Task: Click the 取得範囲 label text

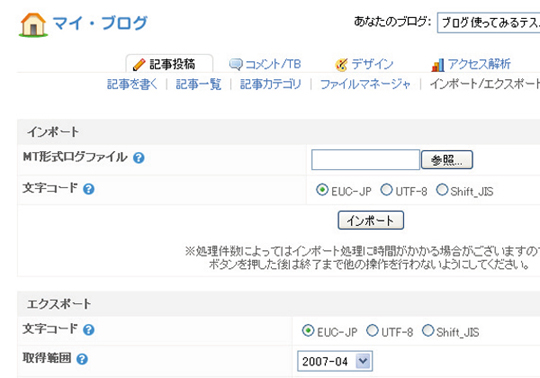Action: (47, 358)
